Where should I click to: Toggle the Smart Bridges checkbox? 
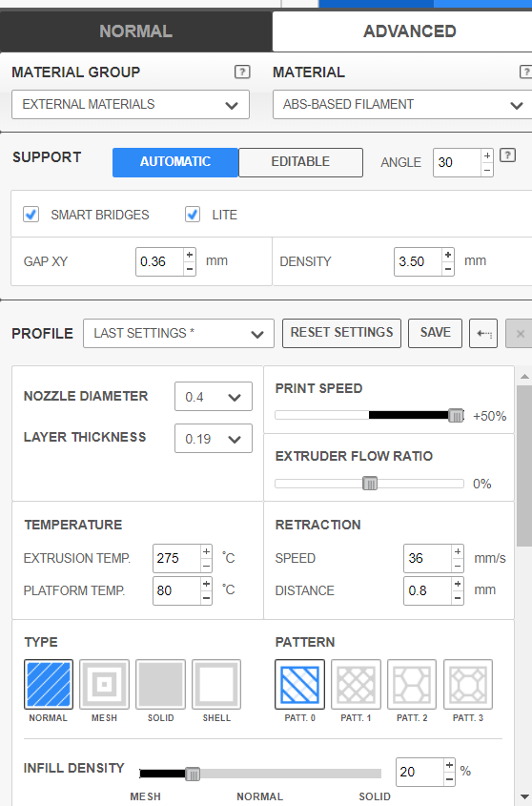click(x=31, y=215)
